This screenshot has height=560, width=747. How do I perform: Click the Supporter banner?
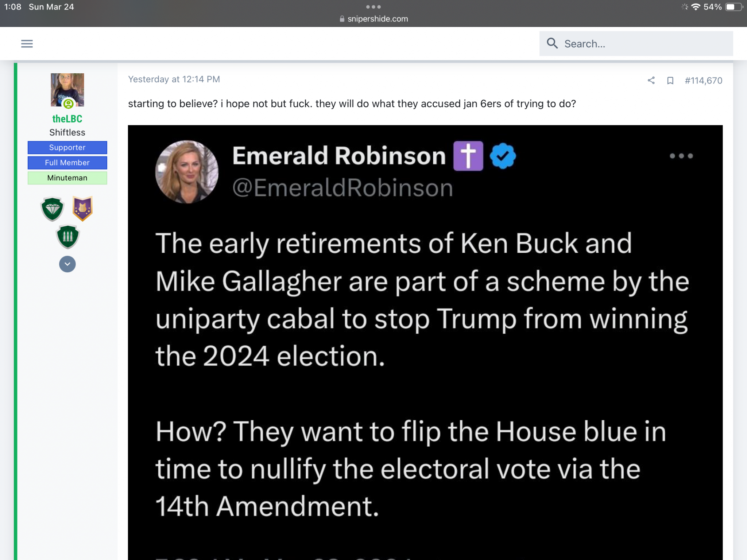pyautogui.click(x=67, y=148)
